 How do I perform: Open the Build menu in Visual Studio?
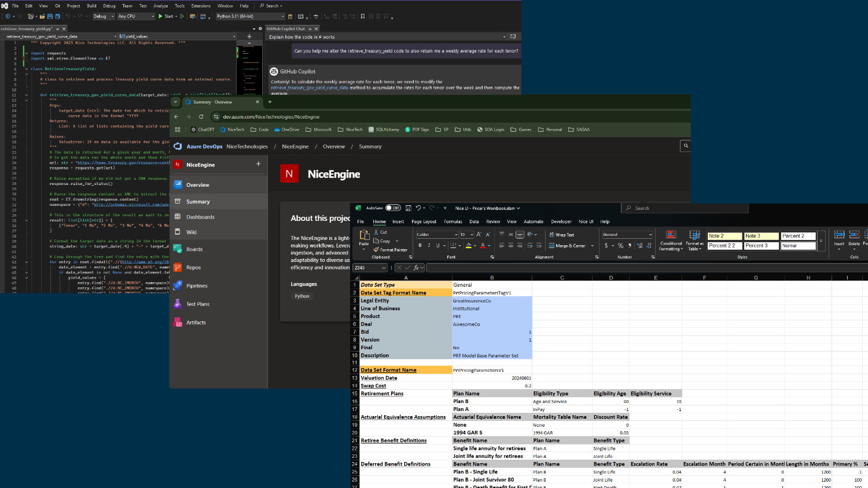(x=91, y=6)
